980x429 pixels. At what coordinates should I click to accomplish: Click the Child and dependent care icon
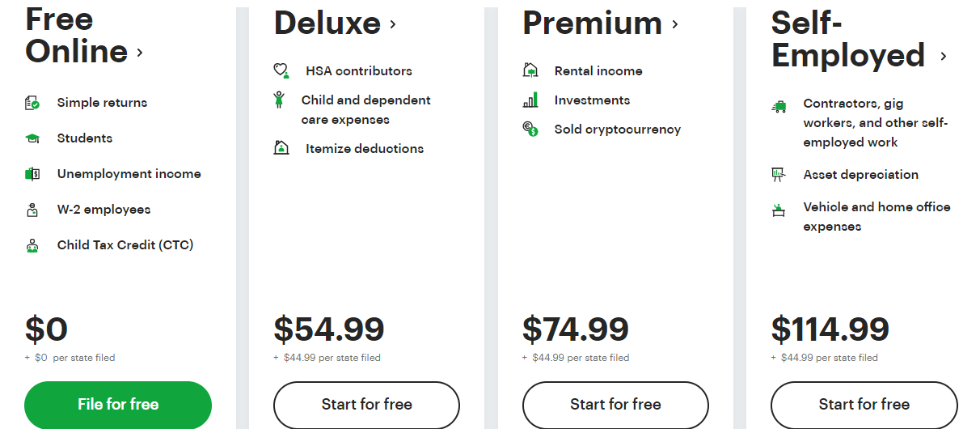click(279, 100)
